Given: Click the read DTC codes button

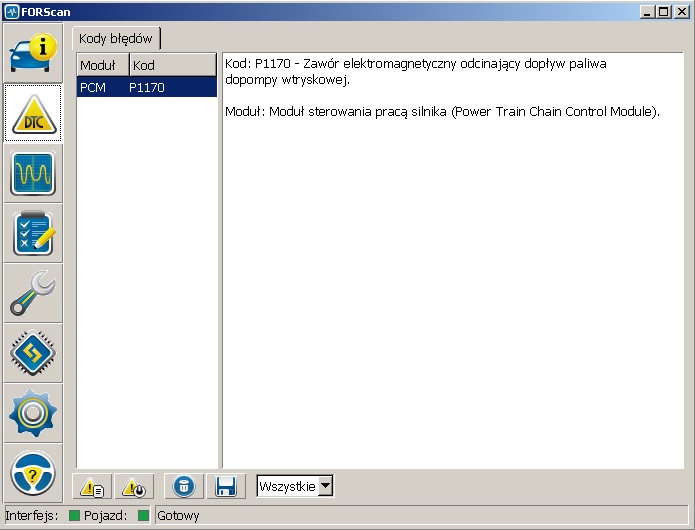Looking at the screenshot, I should pyautogui.click(x=93, y=487).
